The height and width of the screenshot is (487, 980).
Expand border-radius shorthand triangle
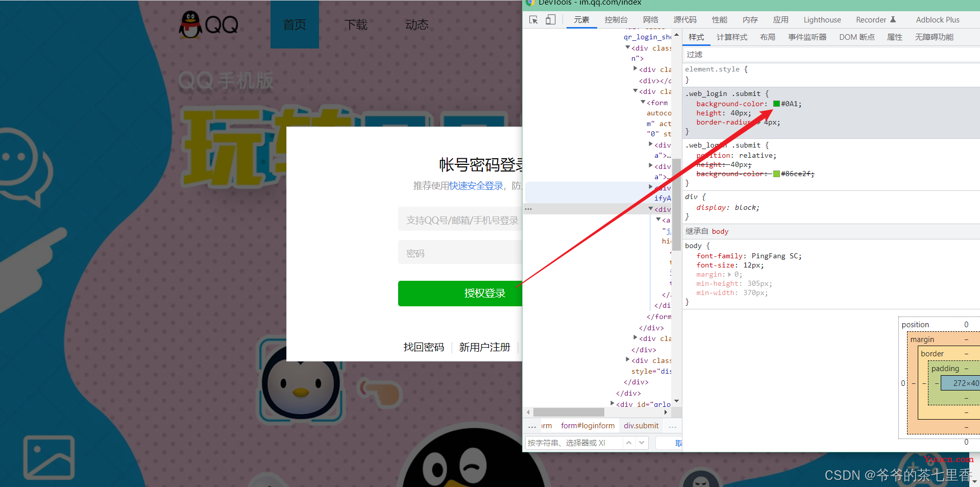pyautogui.click(x=759, y=123)
